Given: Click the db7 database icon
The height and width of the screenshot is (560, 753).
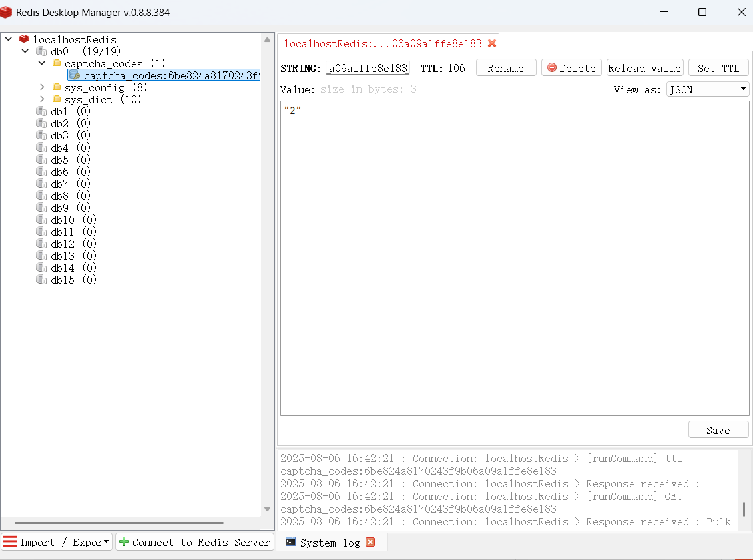Looking at the screenshot, I should (42, 183).
